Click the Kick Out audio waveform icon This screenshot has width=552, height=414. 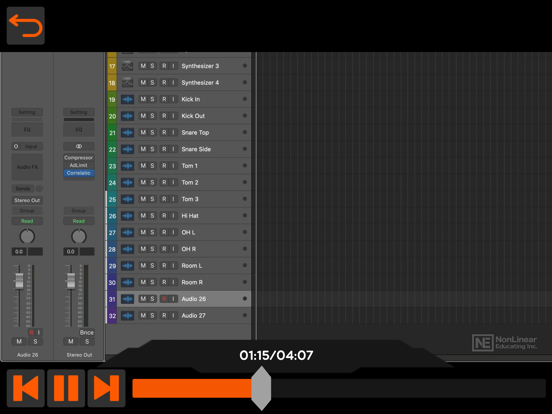127,116
